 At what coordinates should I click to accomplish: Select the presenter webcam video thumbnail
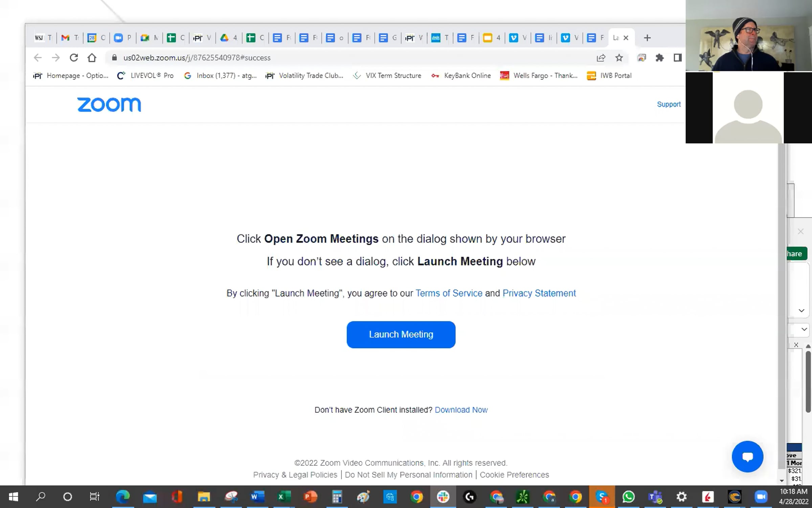tap(749, 36)
